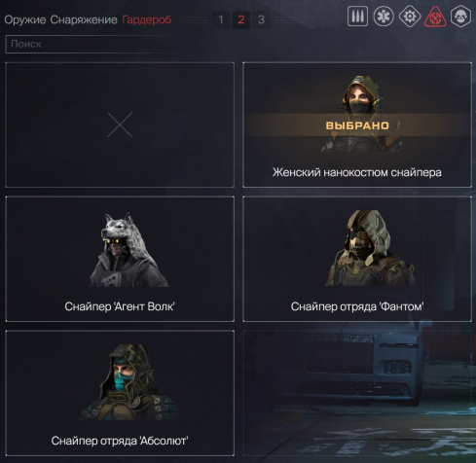Viewport: 476px width, 463px height.
Task: Click the Снайпер отряда 'Абсолют' name text
Action: pyautogui.click(x=120, y=441)
